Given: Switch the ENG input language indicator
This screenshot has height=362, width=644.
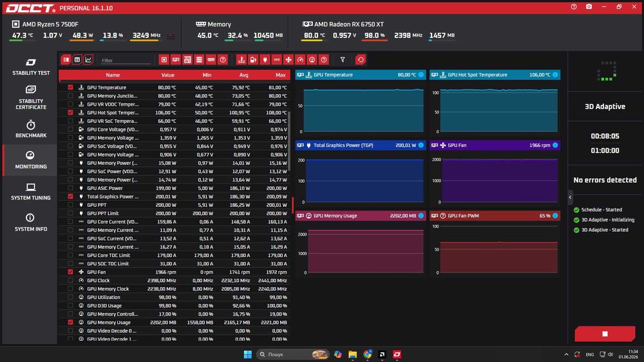Looking at the screenshot, I should (590, 354).
